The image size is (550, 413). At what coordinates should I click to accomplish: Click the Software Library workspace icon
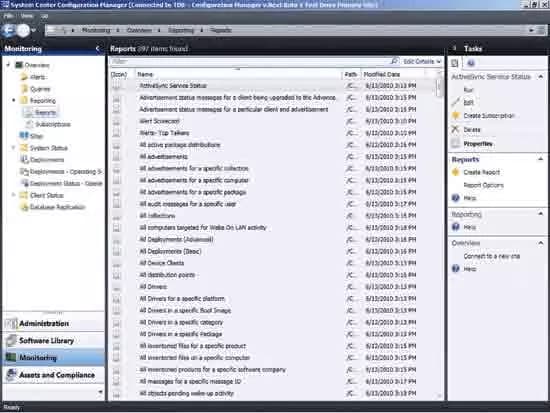click(11, 340)
